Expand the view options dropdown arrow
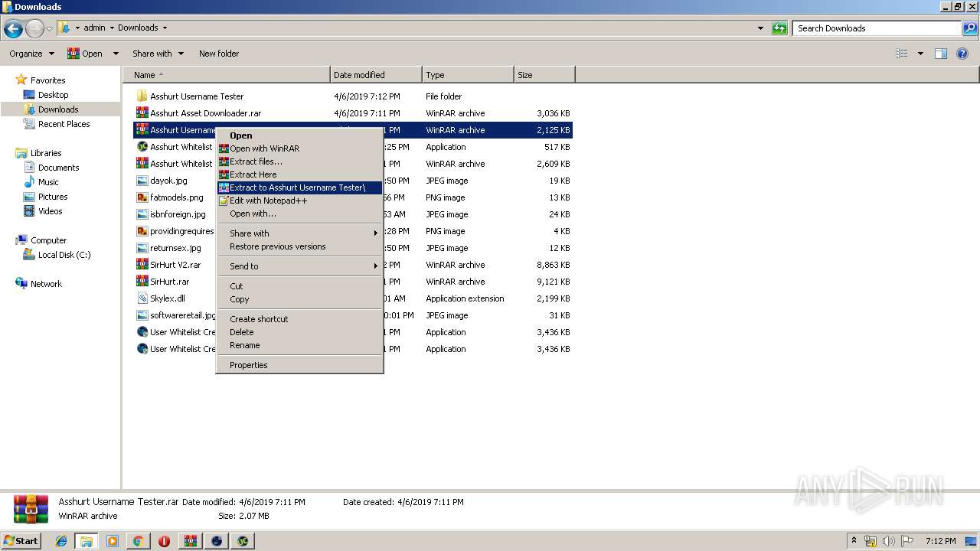This screenshot has height=551, width=980. 920,54
